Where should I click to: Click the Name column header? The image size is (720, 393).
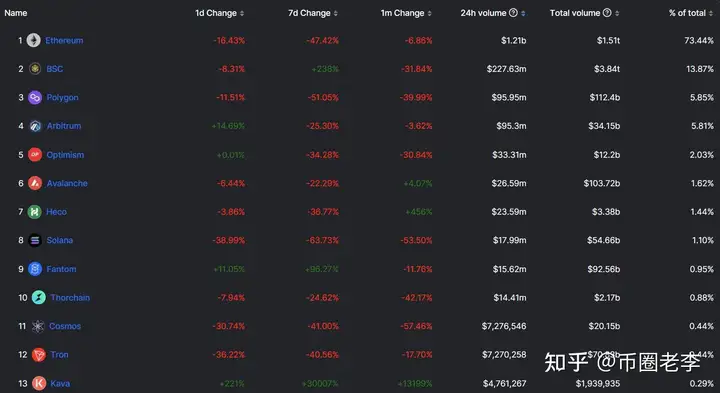16,13
